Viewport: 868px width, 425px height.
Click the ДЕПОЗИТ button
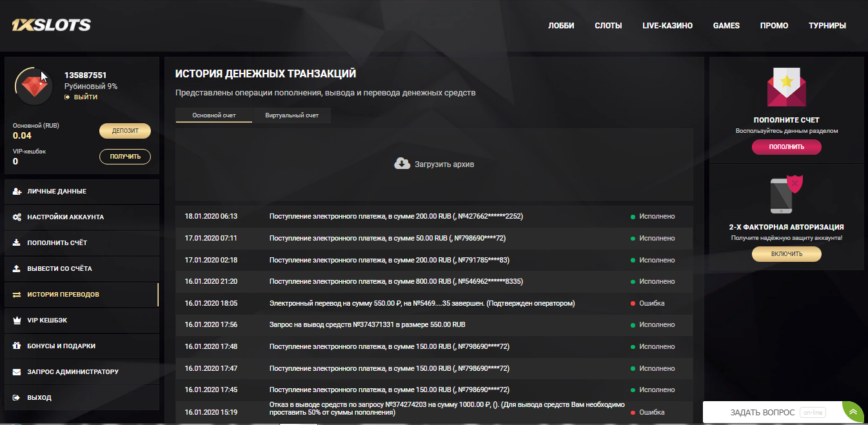click(x=125, y=131)
